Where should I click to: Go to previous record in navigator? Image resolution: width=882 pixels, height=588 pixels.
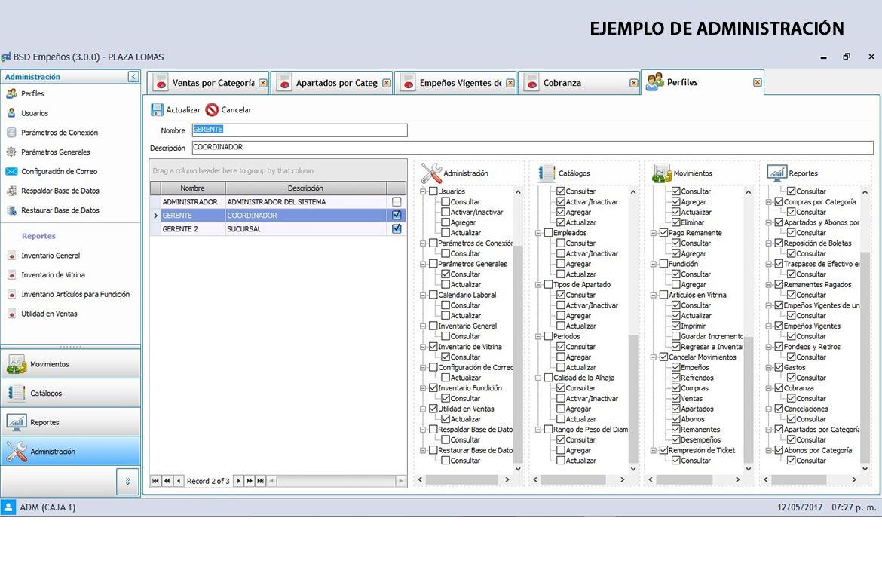tap(179, 481)
